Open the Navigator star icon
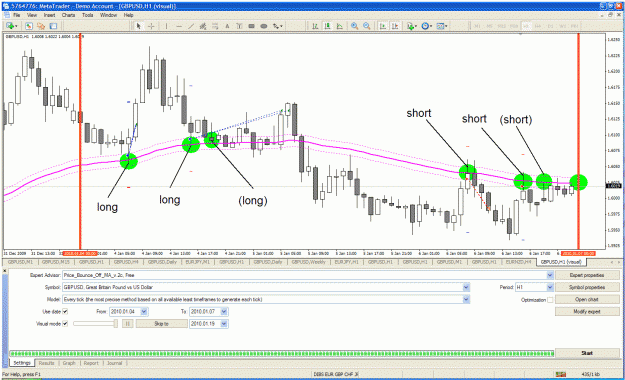 pos(41,26)
